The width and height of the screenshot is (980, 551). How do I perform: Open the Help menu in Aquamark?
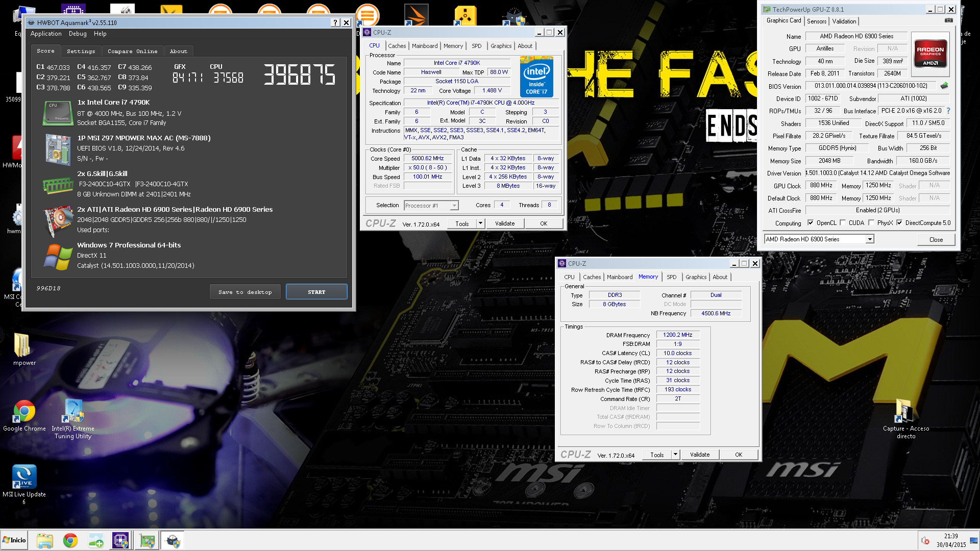coord(100,34)
